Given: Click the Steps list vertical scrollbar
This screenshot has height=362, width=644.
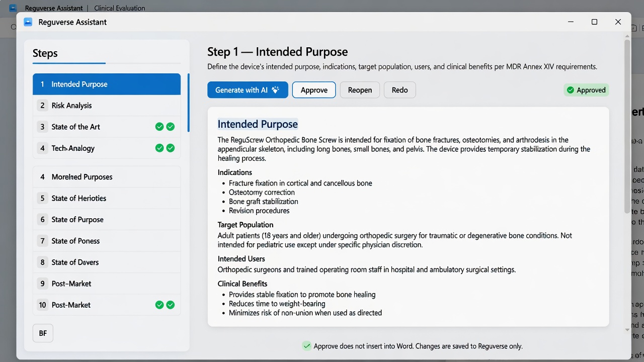Looking at the screenshot, I should click(189, 103).
